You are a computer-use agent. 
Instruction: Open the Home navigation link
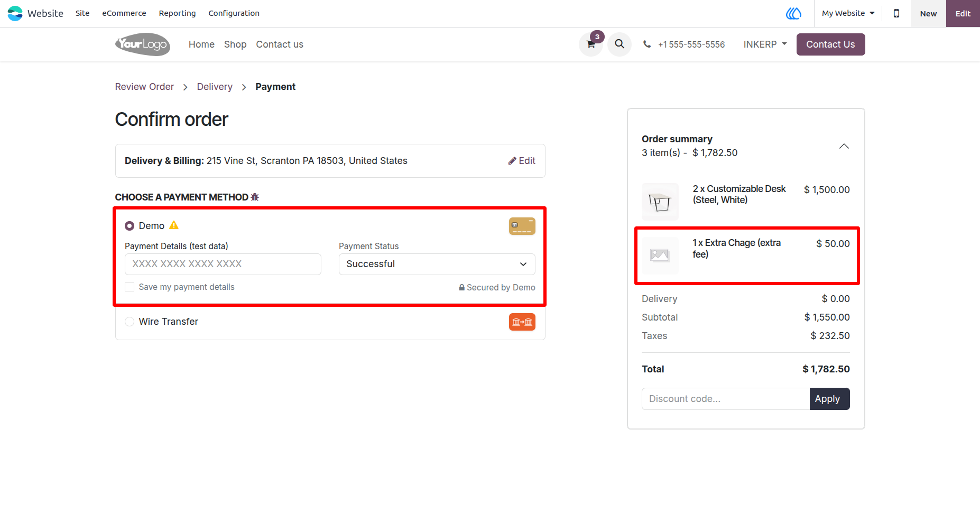[201, 44]
